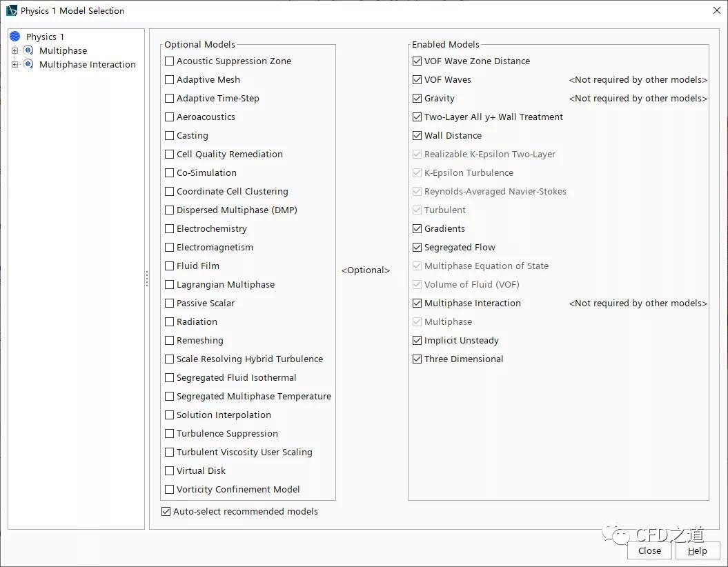Enable Solution Interpolation
This screenshot has height=567, width=728.
click(170, 415)
